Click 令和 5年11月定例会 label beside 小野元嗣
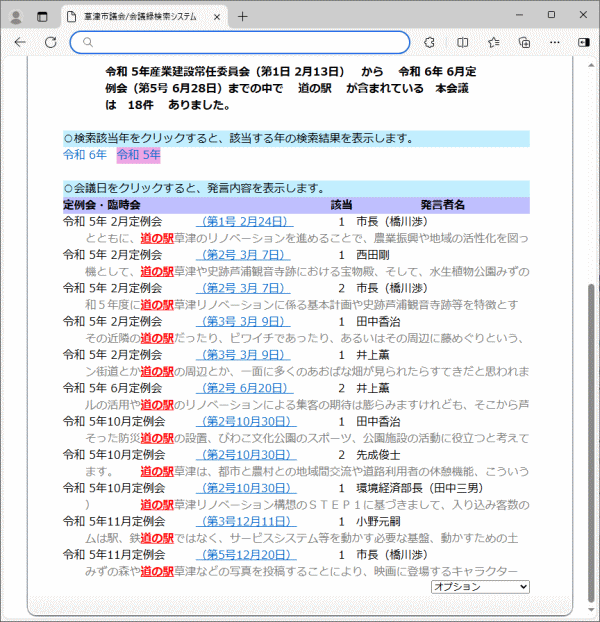 114,521
